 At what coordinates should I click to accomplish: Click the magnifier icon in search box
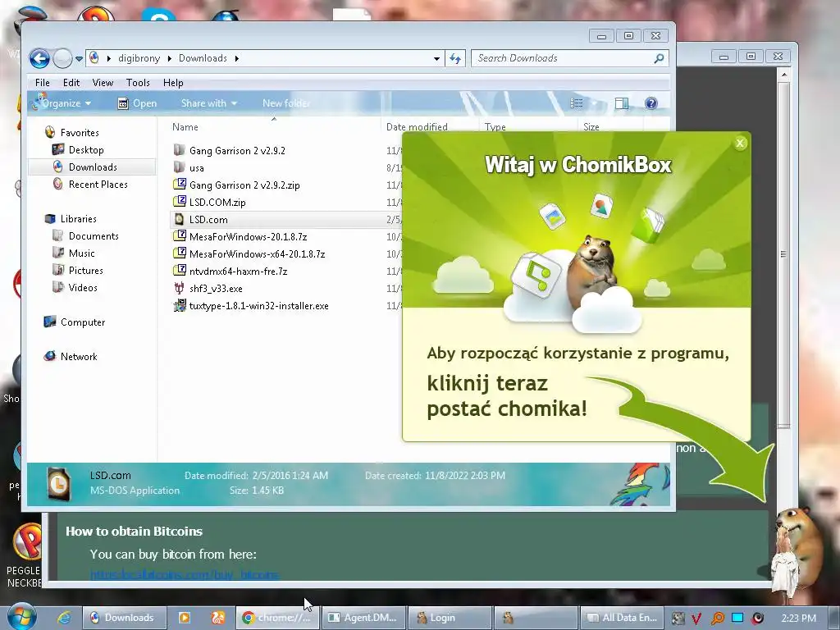tap(659, 58)
